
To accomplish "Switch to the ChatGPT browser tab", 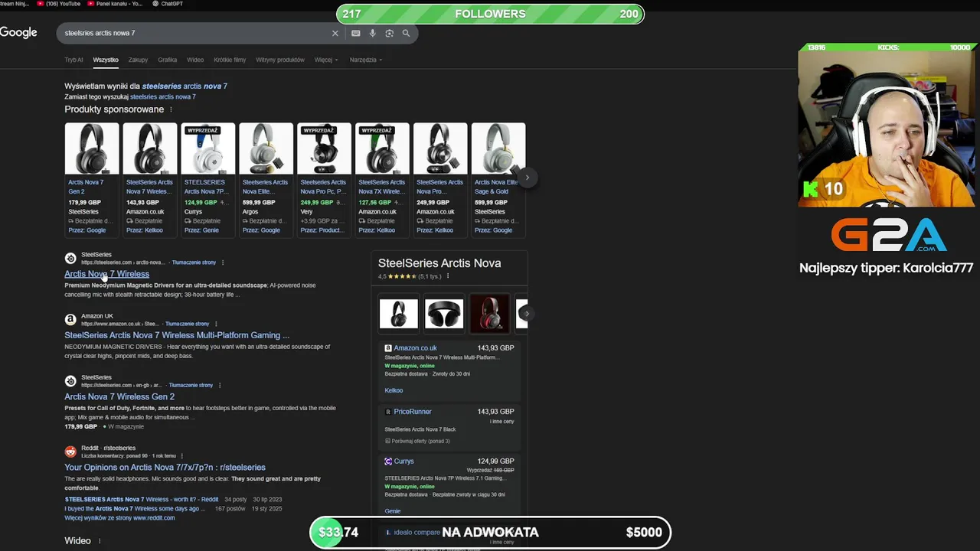I will 168,4.
